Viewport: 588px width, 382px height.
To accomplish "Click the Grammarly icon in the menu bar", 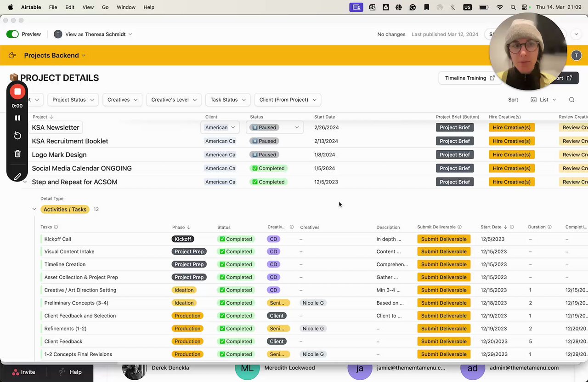I will 413,7.
